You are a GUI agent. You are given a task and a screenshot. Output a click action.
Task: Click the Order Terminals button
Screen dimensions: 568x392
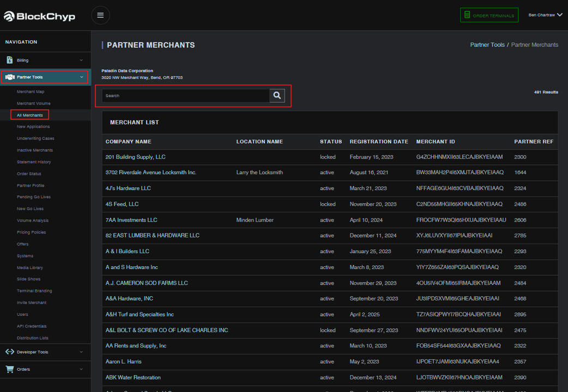[x=489, y=15]
